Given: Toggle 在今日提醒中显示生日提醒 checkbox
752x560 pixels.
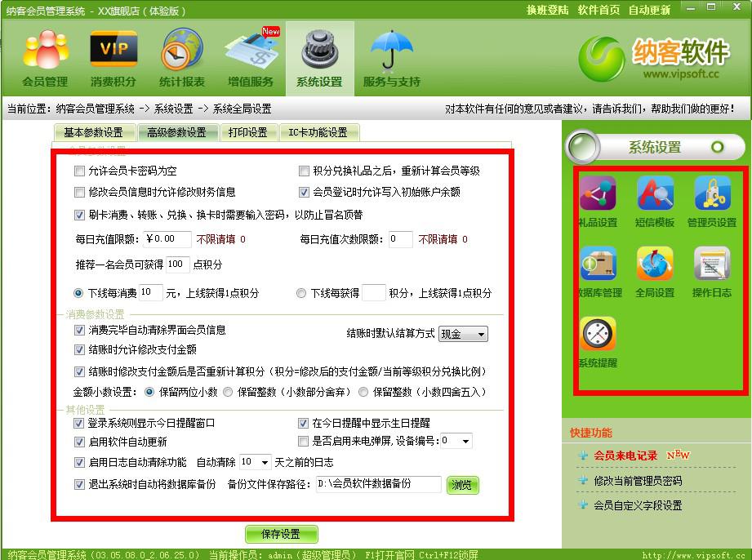Looking at the screenshot, I should click(305, 424).
